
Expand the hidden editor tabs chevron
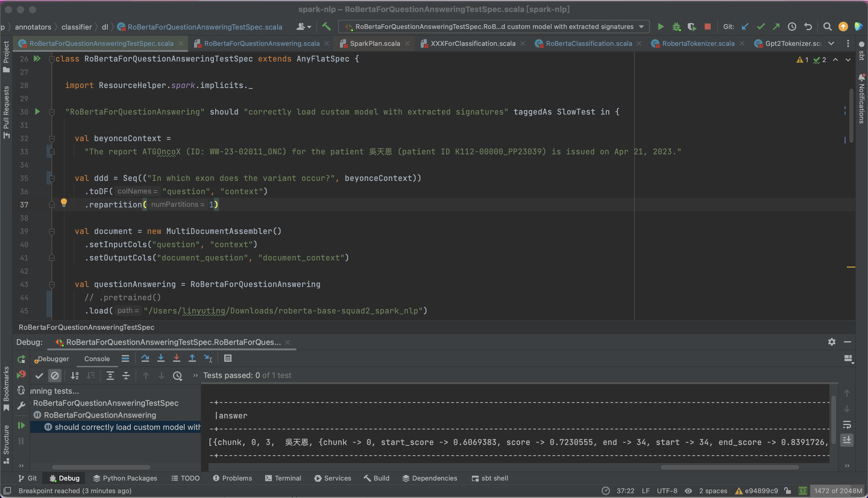click(832, 43)
